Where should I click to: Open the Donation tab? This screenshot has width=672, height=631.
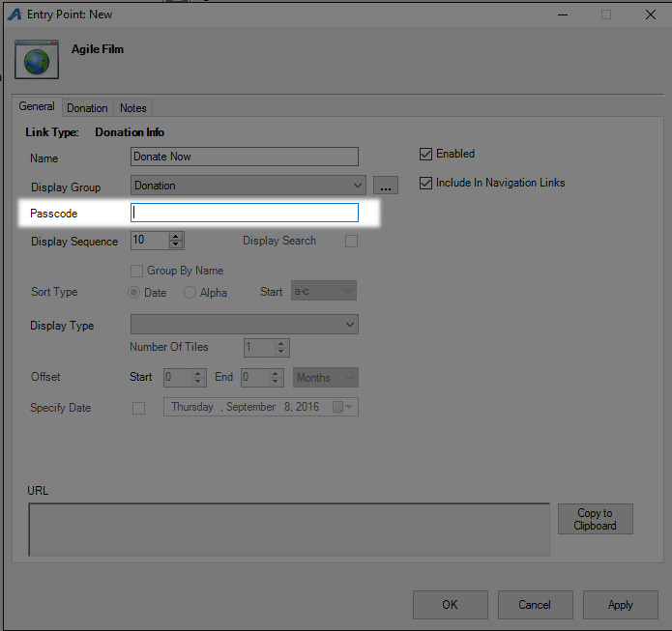point(87,108)
